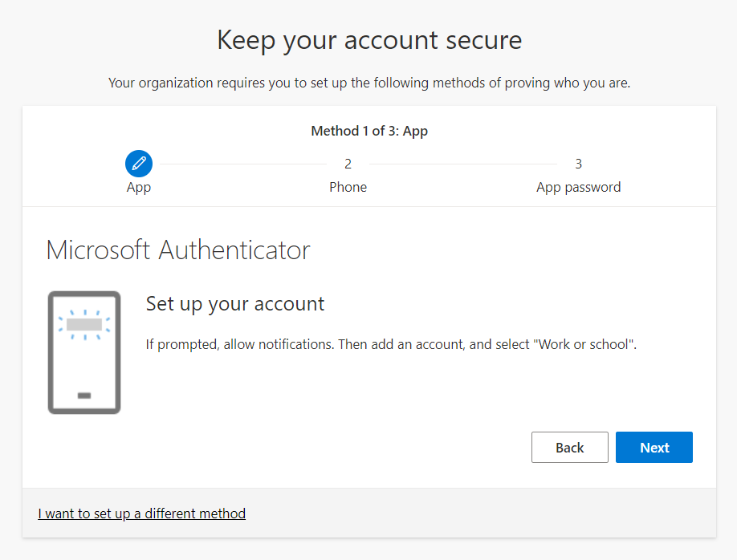Viewport: 737px width, 560px height.
Task: Click the 'Your organization requires' subtitle text
Action: (369, 83)
